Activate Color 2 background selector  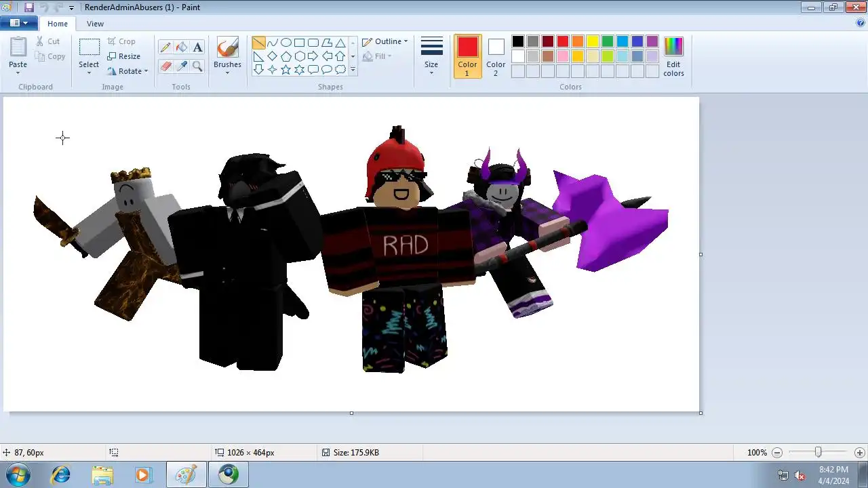click(496, 56)
